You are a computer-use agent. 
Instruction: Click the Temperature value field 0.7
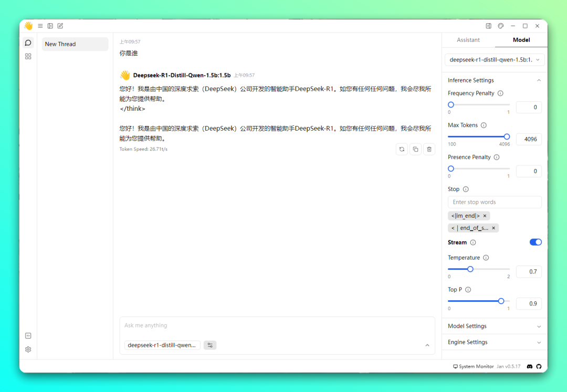(529, 272)
